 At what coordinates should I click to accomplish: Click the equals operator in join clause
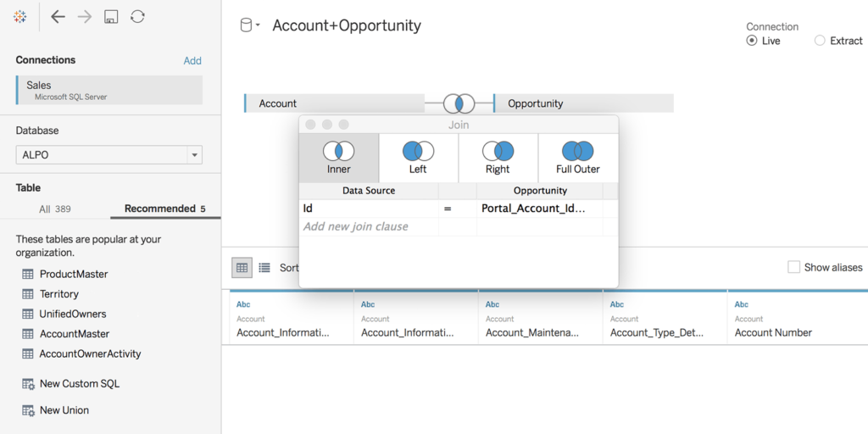tap(448, 209)
